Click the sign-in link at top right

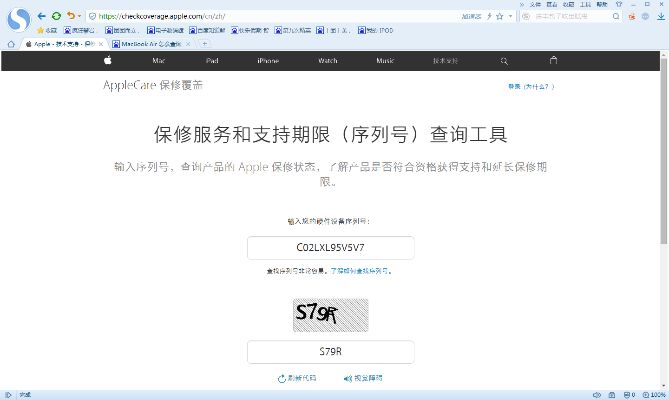[x=531, y=87]
